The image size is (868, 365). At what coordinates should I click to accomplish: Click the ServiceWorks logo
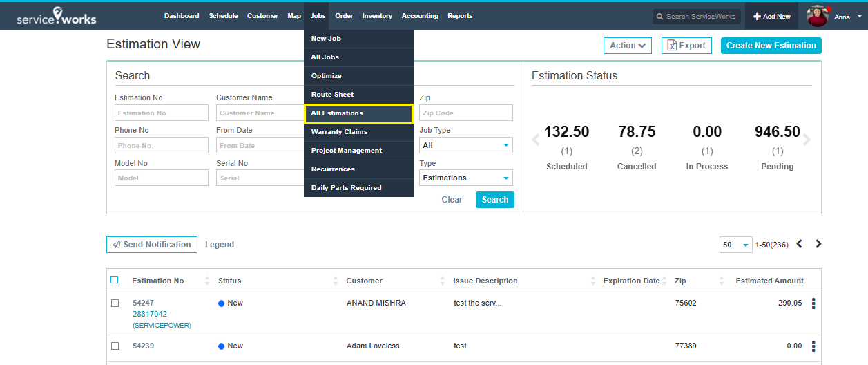pyautogui.click(x=57, y=16)
